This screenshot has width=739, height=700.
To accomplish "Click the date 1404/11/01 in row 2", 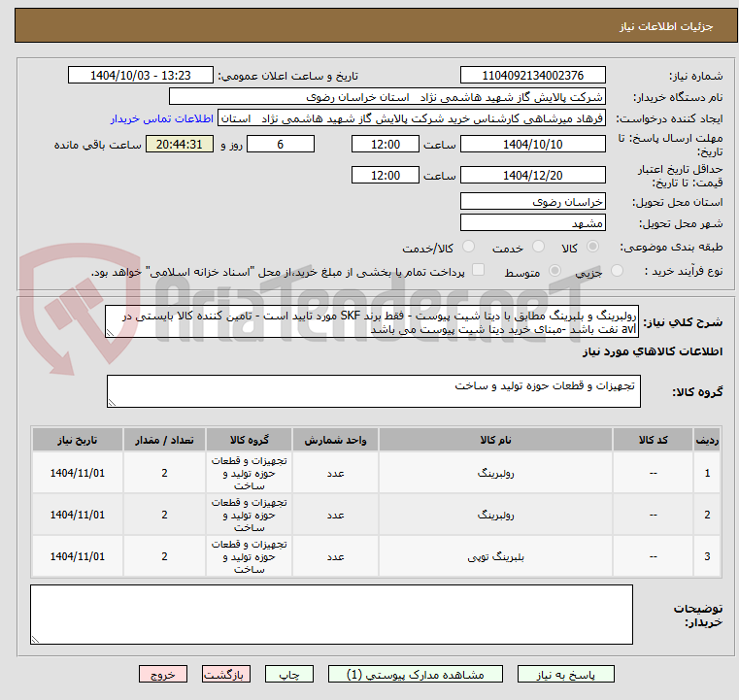I will [x=78, y=515].
